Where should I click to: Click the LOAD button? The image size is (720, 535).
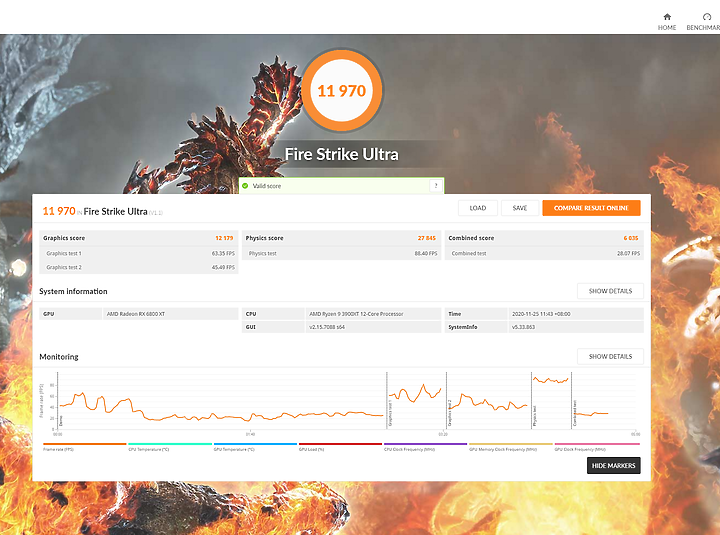(x=478, y=208)
